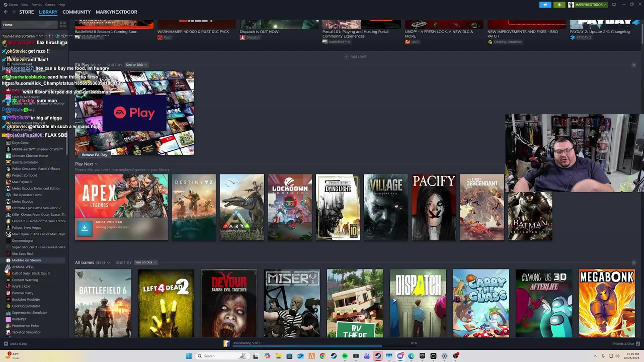Viewport: 644px width, 362px height.
Task: Open the Downloading 5 of 5 status
Action: 247,343
